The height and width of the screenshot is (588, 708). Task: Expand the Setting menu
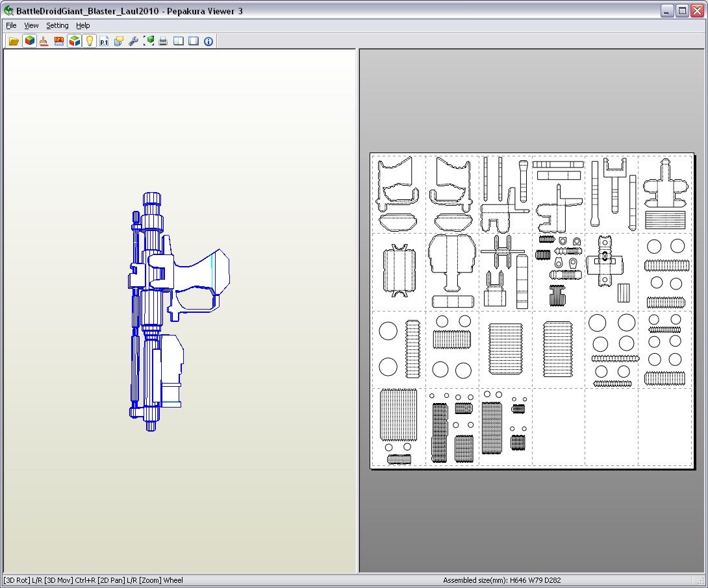[57, 25]
